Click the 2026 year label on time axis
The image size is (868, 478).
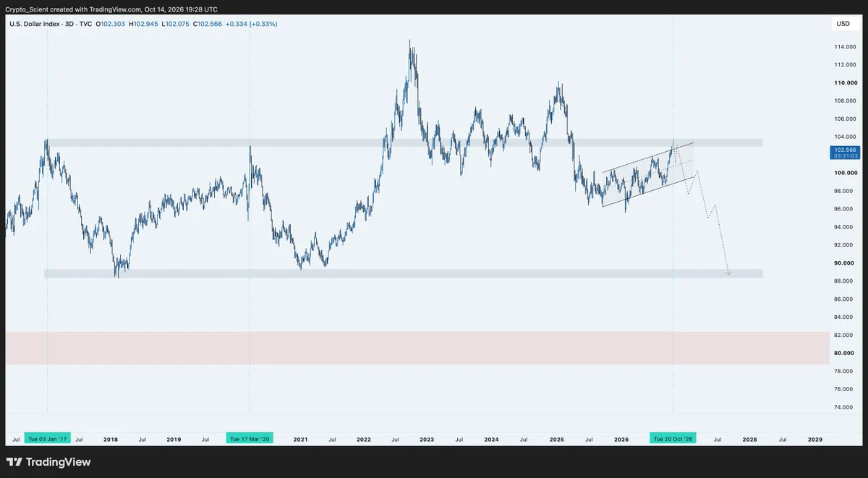coord(621,439)
